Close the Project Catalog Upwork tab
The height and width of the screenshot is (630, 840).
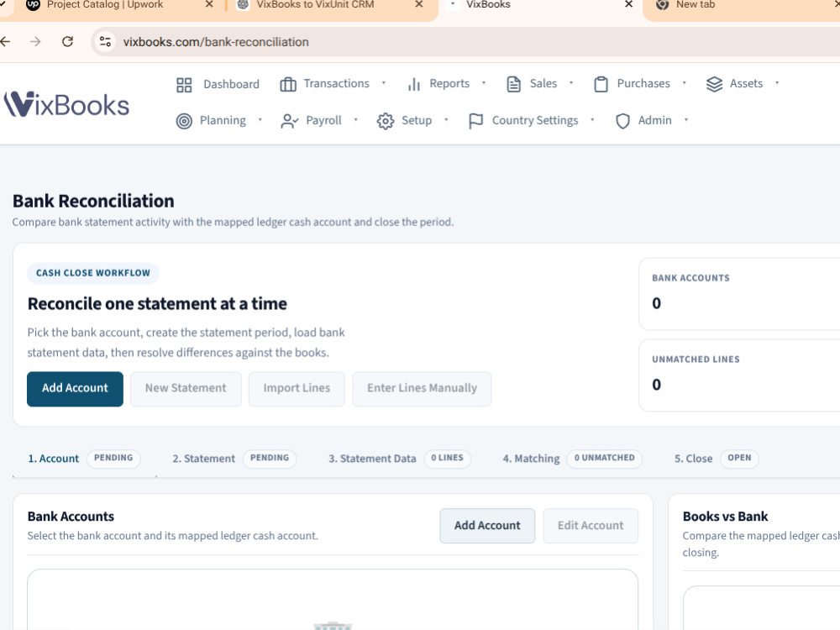pos(209,4)
